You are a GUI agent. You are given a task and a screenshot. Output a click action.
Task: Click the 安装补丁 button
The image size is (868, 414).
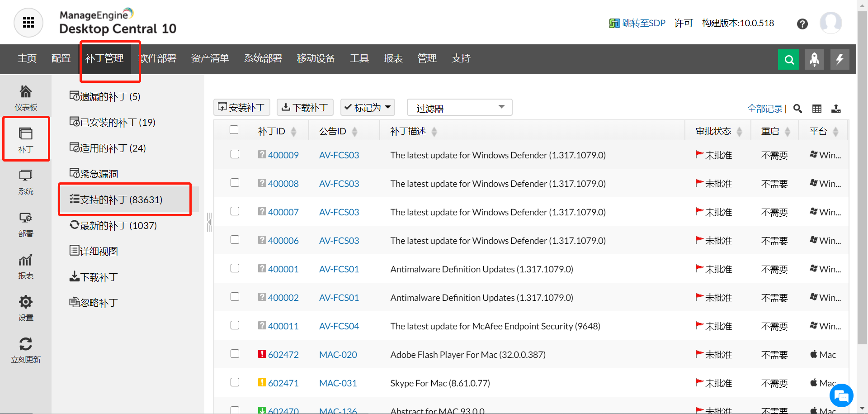pyautogui.click(x=242, y=108)
